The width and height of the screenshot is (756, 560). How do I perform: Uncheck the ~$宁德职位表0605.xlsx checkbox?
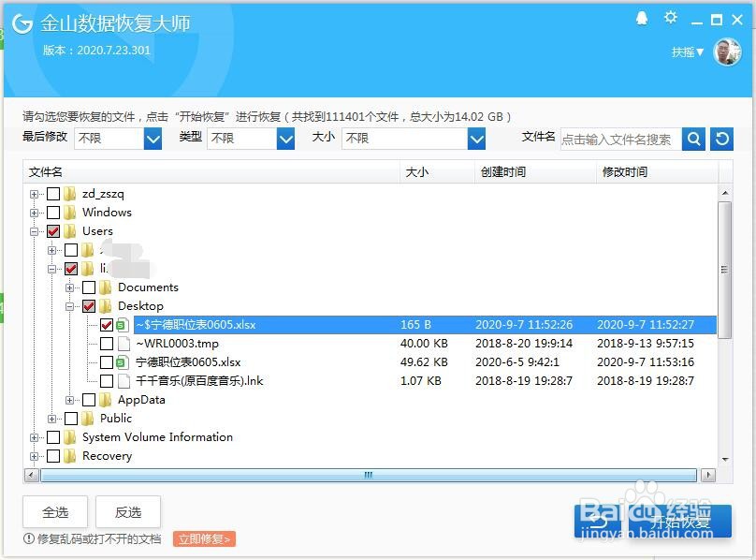coord(107,325)
